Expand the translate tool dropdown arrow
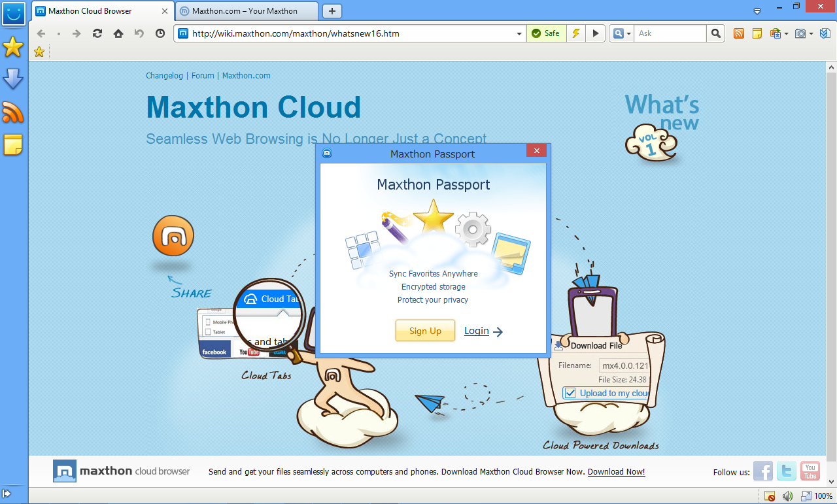837x504 pixels. pyautogui.click(x=786, y=33)
